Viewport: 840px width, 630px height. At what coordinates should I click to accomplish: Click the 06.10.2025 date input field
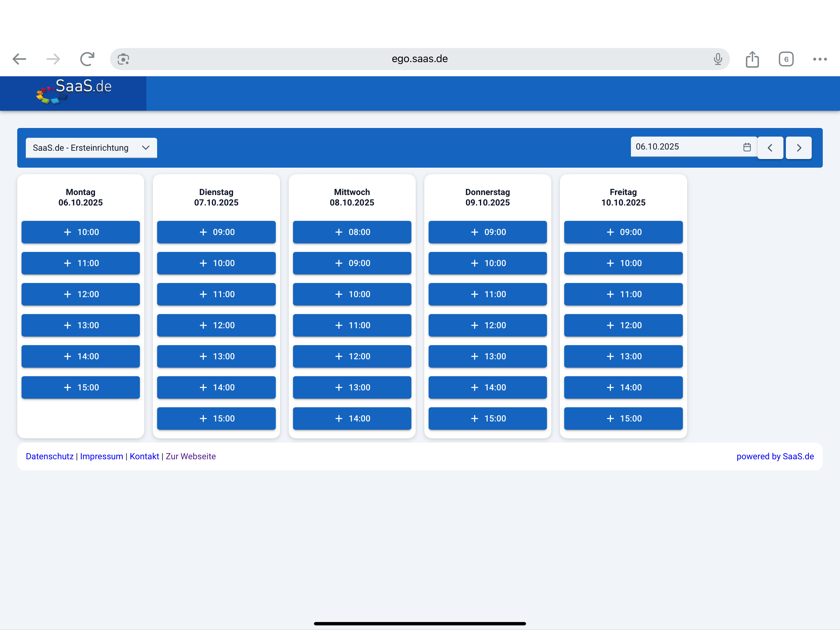click(683, 147)
